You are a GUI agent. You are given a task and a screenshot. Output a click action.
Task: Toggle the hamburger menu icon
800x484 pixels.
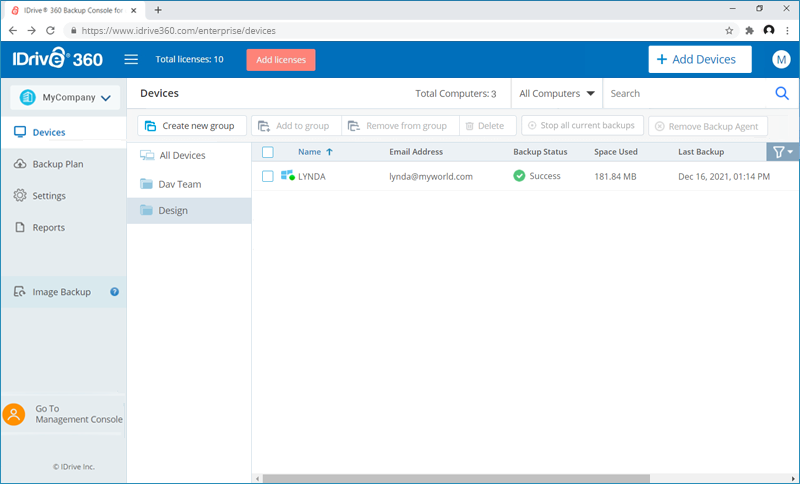(x=131, y=59)
